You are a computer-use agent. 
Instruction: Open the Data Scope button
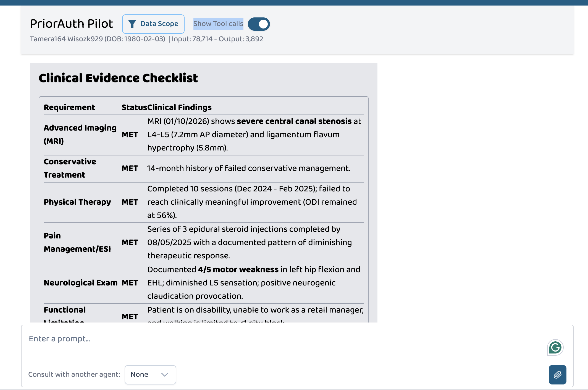[153, 24]
